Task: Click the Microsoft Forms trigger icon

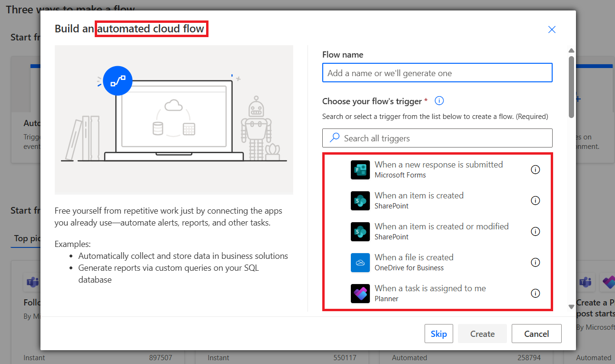Action: [360, 170]
